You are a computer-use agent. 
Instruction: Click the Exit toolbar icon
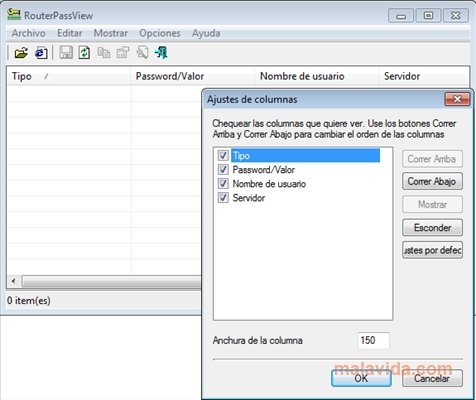[161, 53]
